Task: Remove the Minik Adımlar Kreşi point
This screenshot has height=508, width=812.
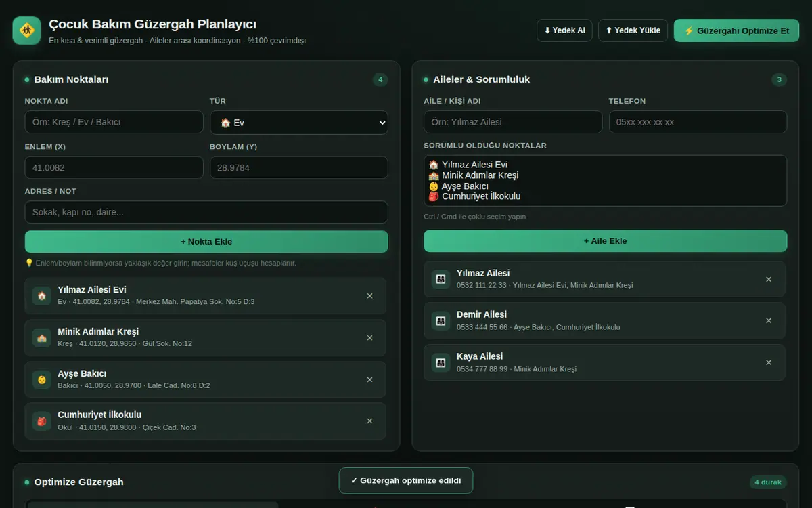Action: click(369, 338)
